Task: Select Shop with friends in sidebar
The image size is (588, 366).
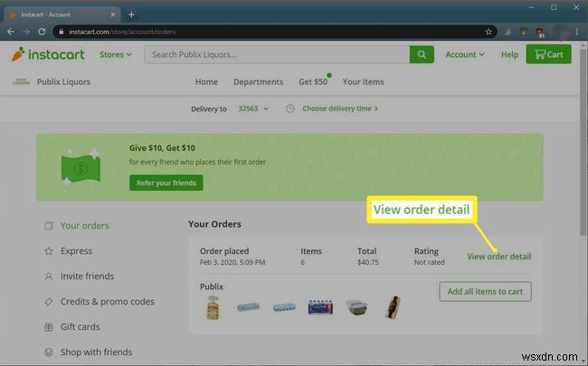Action: [97, 352]
